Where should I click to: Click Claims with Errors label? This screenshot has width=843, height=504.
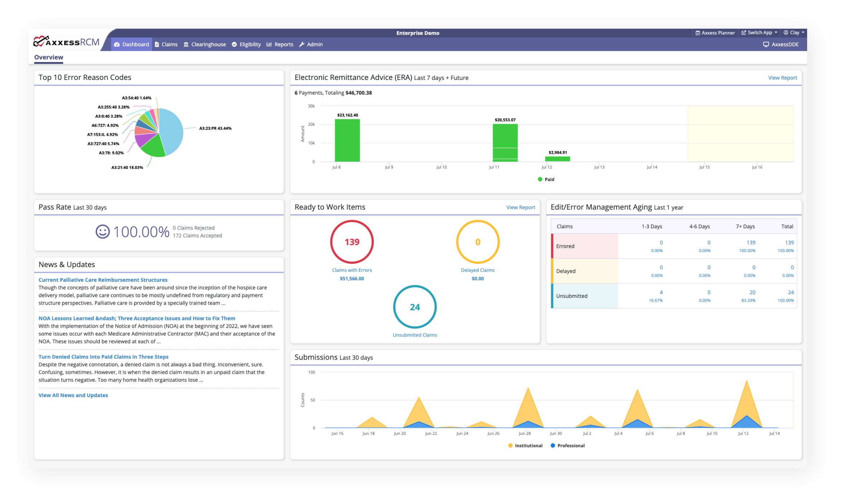pyautogui.click(x=352, y=270)
